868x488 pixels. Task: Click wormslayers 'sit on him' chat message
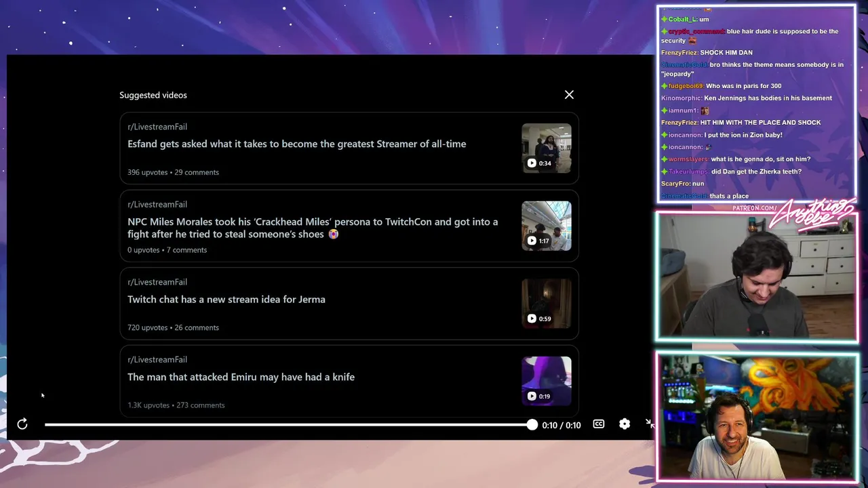coord(736,159)
